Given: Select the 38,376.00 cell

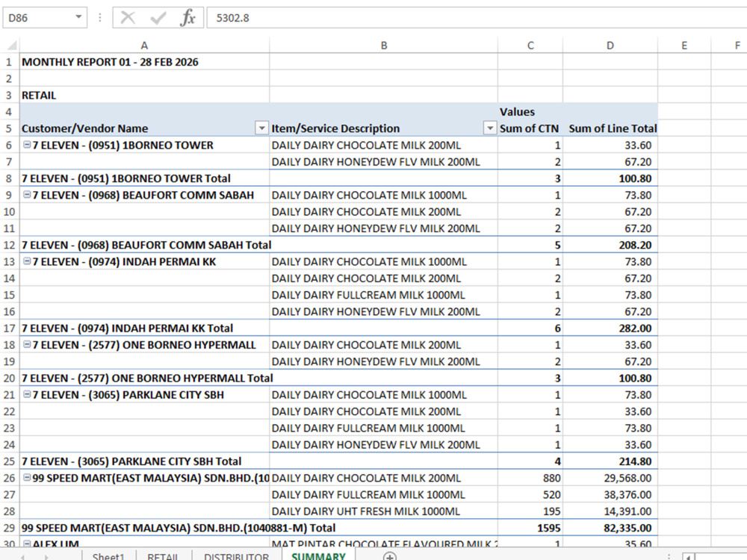Looking at the screenshot, I should 610,494.
